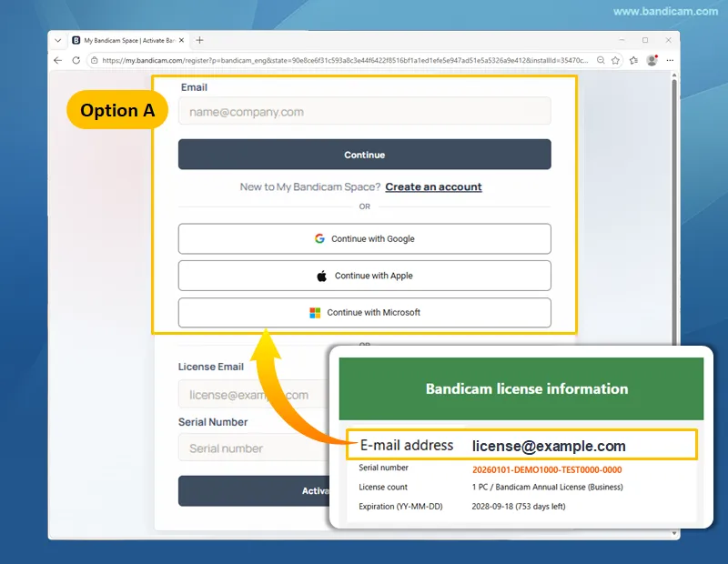Image resolution: width=728 pixels, height=564 pixels.
Task: Click the browser back arrow
Action: click(57, 60)
